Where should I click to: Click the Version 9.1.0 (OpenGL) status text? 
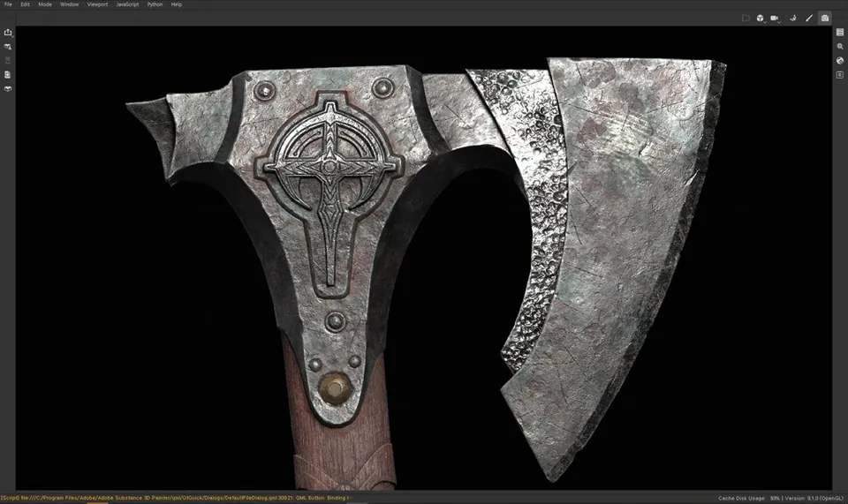pyautogui.click(x=814, y=498)
